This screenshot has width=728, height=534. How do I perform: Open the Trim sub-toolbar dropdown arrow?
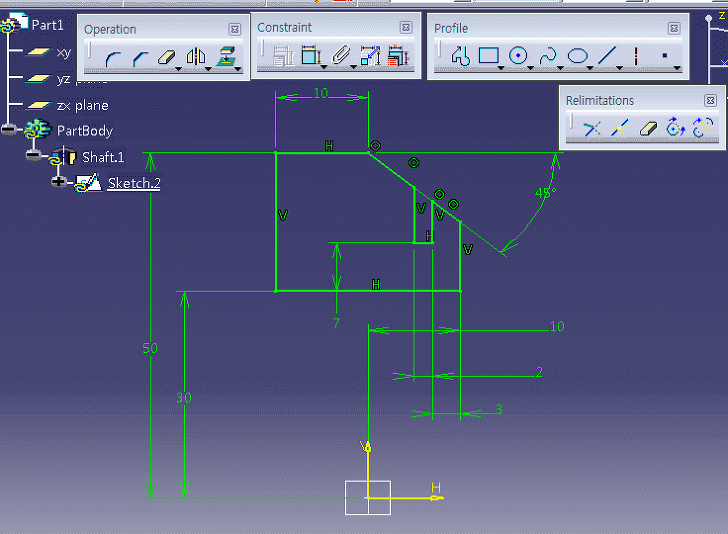(x=178, y=69)
